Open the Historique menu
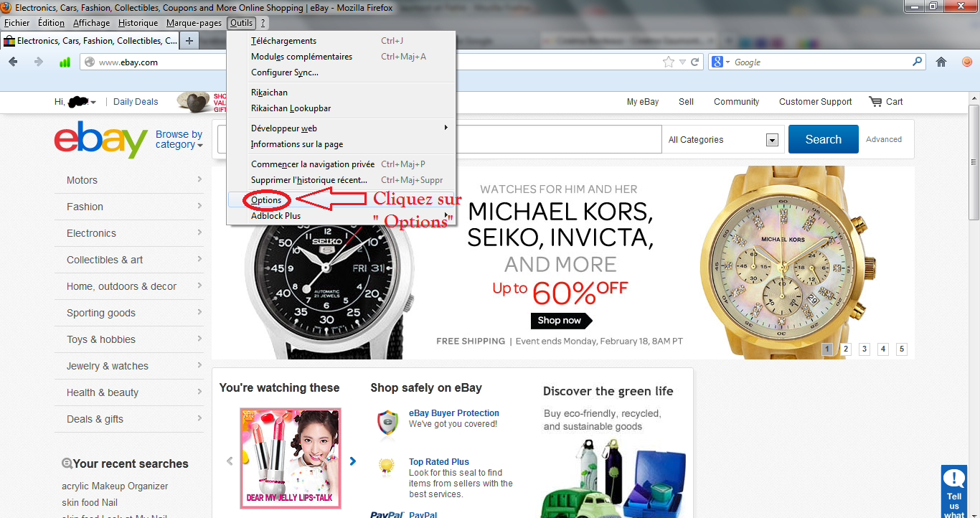The image size is (980, 518). pos(138,23)
